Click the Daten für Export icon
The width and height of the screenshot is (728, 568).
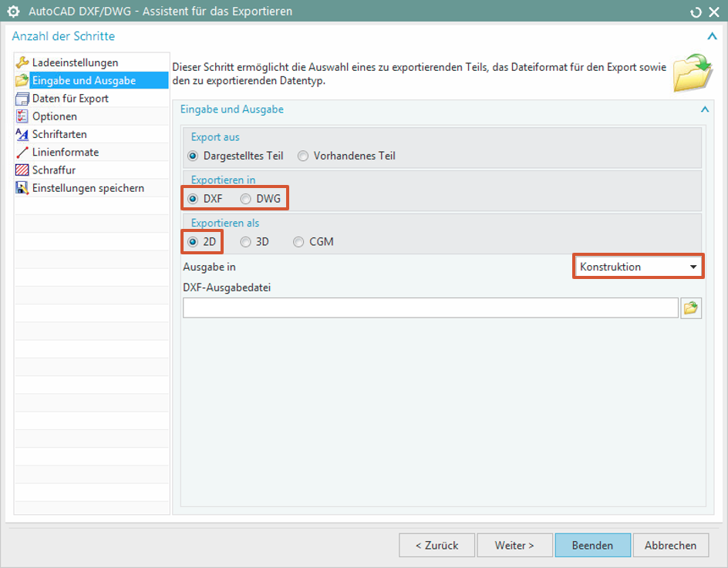(22, 99)
